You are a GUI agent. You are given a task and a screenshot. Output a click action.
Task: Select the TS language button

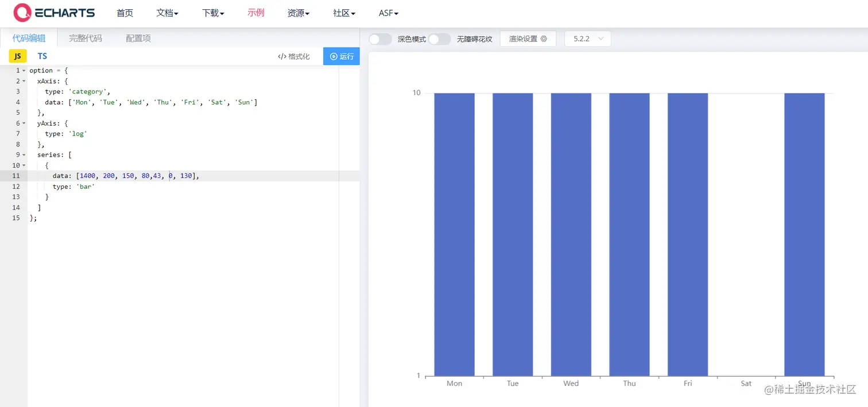[x=42, y=56]
